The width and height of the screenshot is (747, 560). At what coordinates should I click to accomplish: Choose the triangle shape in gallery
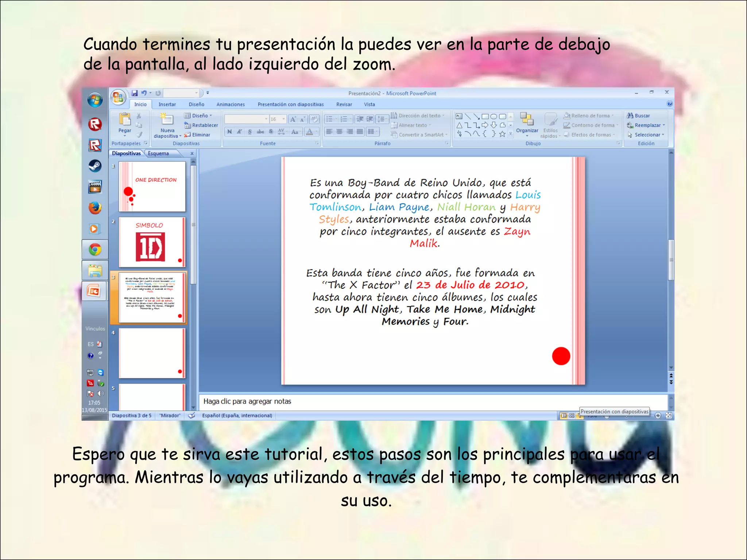(x=459, y=125)
